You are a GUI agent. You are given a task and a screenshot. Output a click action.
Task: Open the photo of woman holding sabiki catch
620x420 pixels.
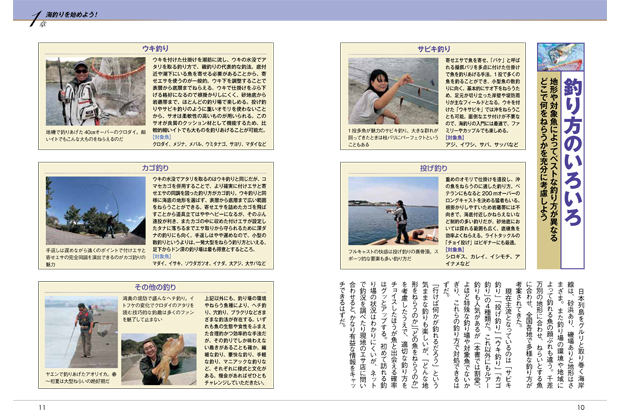[393, 91]
